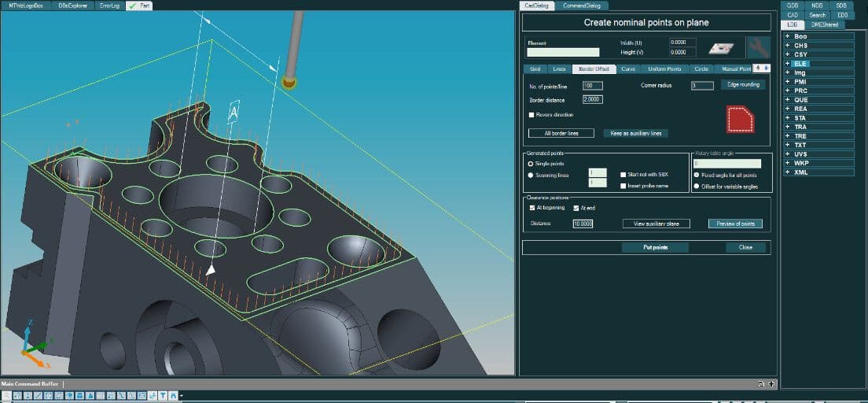
Task: Click the wrench settings icon
Action: [x=758, y=48]
